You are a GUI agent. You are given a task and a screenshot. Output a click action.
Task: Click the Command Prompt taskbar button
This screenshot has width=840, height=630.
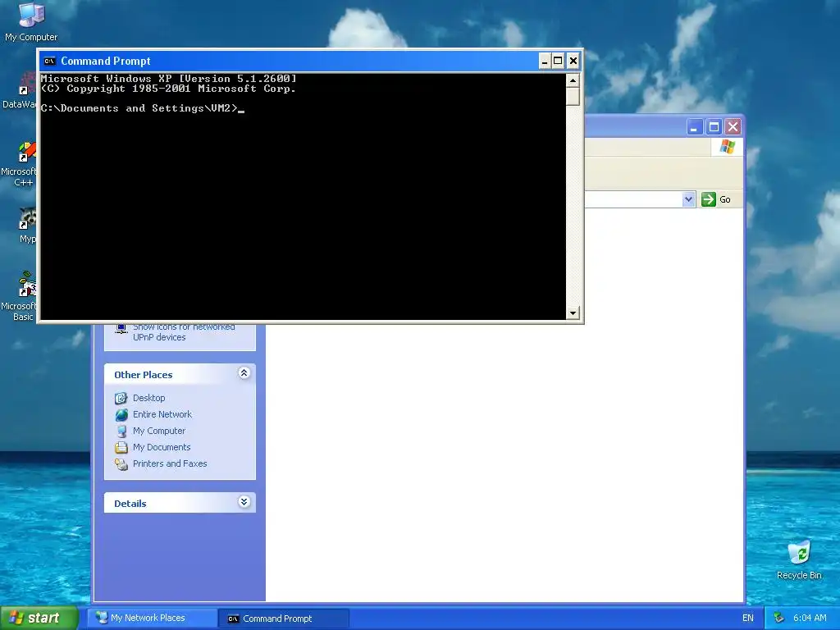pos(284,619)
